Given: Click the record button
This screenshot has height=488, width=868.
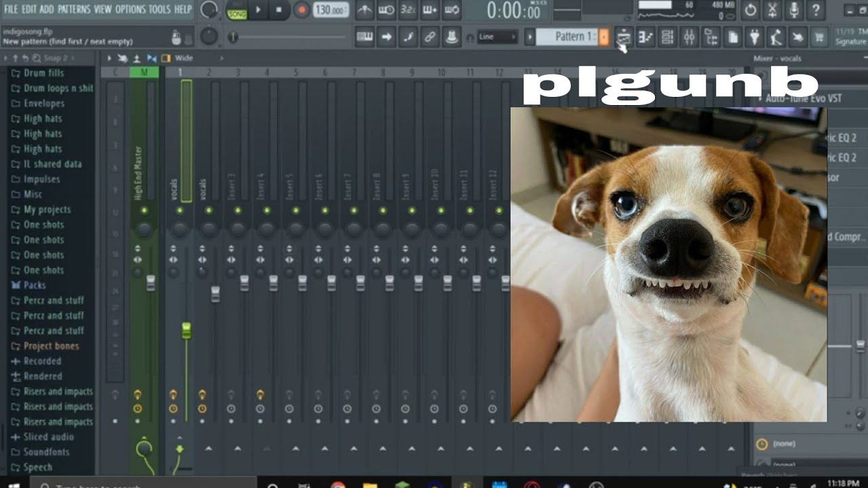Looking at the screenshot, I should 301,9.
